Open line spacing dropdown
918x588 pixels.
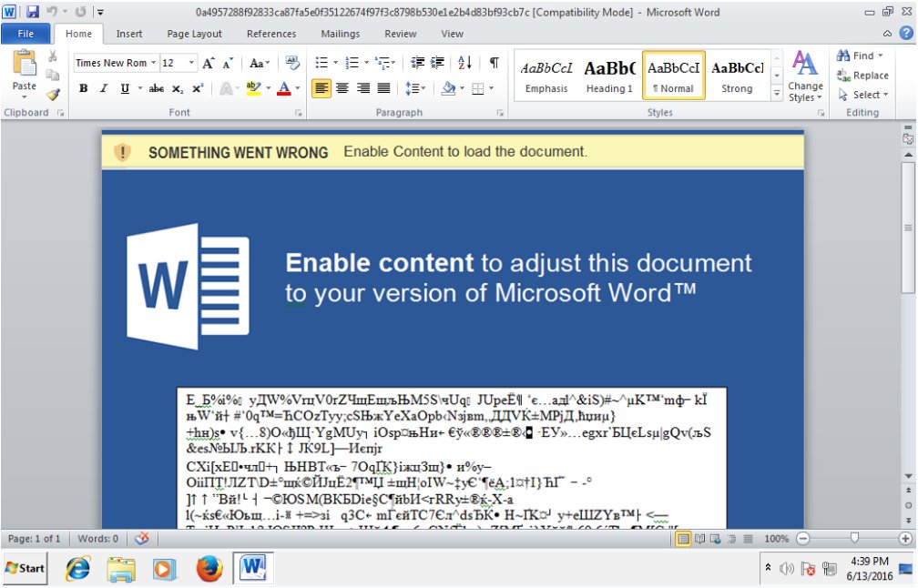415,88
